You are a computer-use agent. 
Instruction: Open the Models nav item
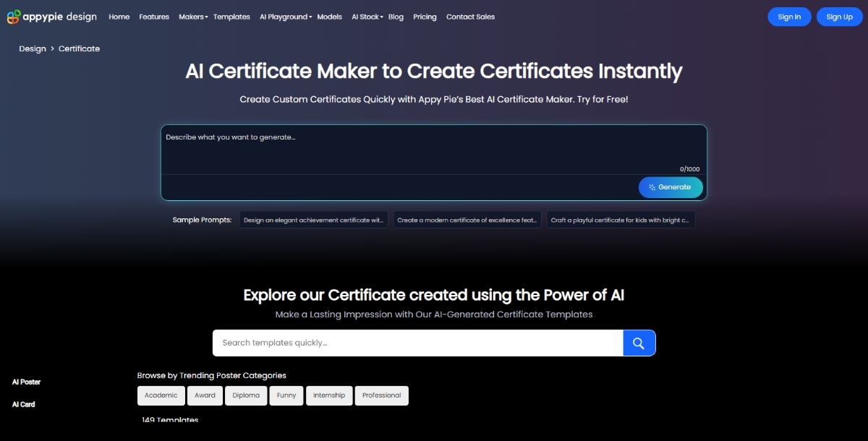tap(329, 17)
